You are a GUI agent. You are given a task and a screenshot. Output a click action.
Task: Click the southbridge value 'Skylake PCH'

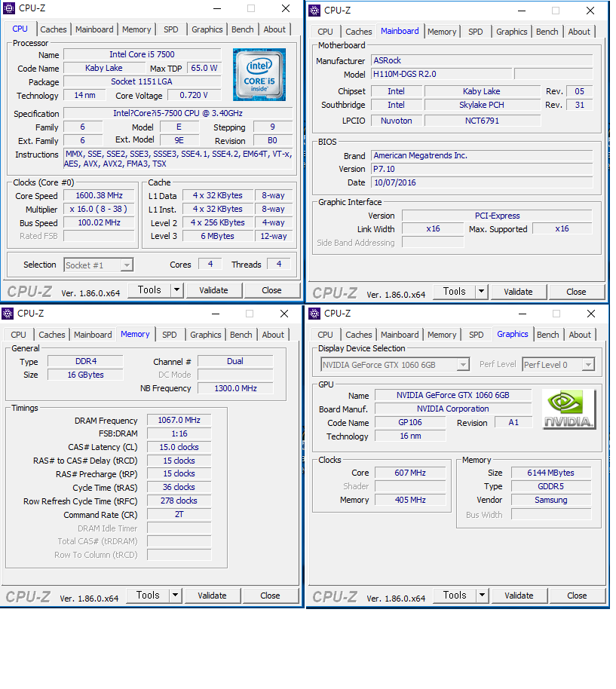(482, 105)
